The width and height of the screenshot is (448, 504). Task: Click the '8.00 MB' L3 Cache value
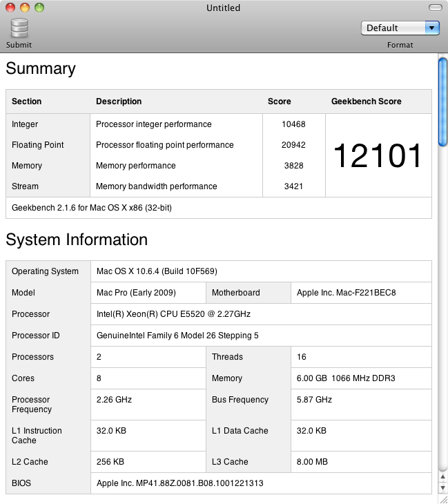[x=312, y=462]
